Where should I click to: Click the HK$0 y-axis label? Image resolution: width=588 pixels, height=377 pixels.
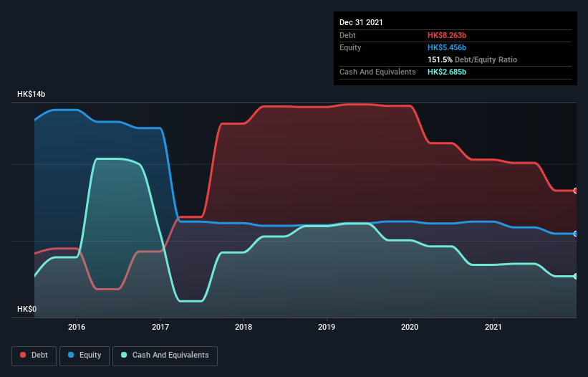tap(27, 309)
